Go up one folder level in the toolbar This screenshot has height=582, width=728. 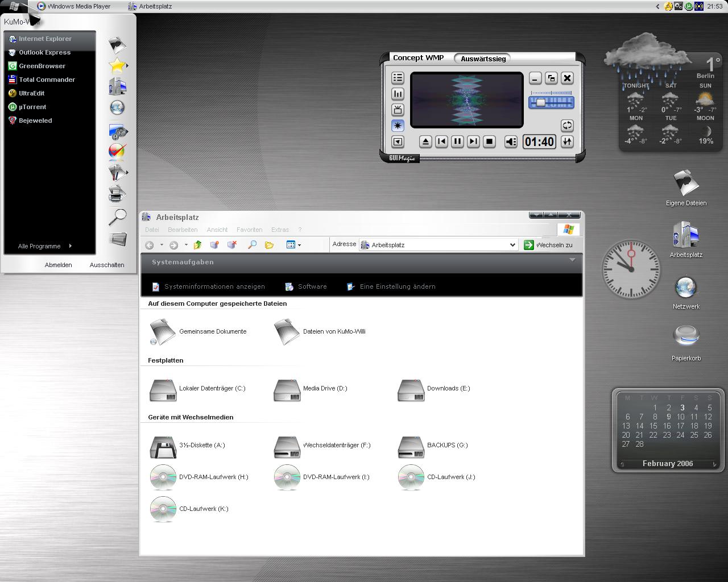197,245
